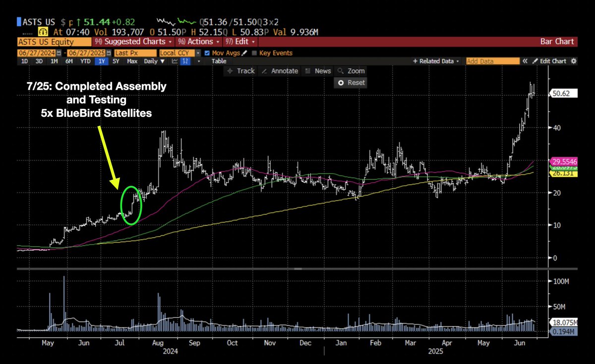Click the Bar Chart title text

tap(557, 42)
